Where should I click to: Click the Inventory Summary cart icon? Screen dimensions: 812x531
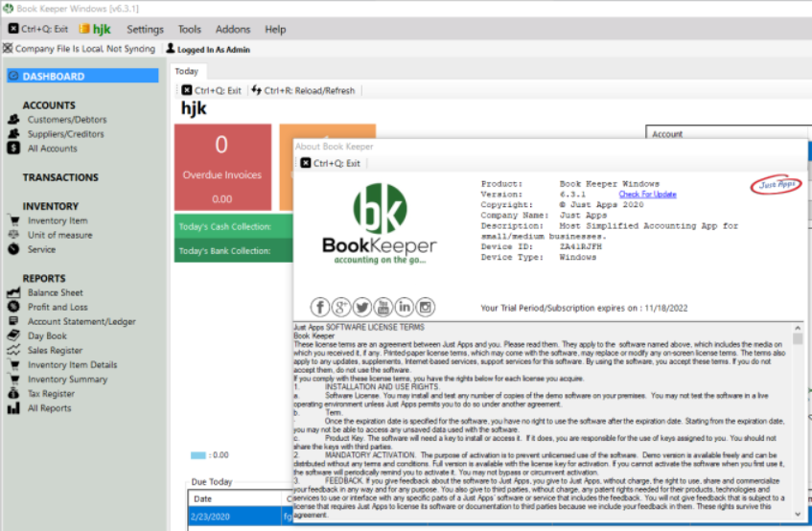13,380
